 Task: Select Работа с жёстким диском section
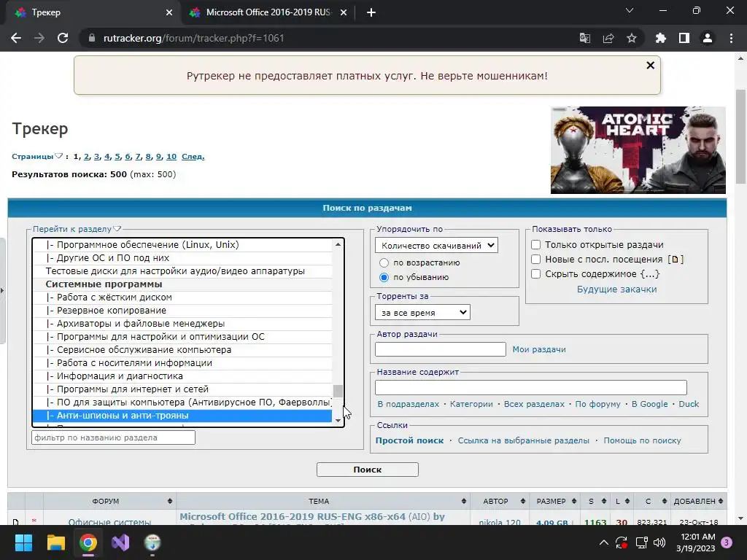pyautogui.click(x=182, y=297)
